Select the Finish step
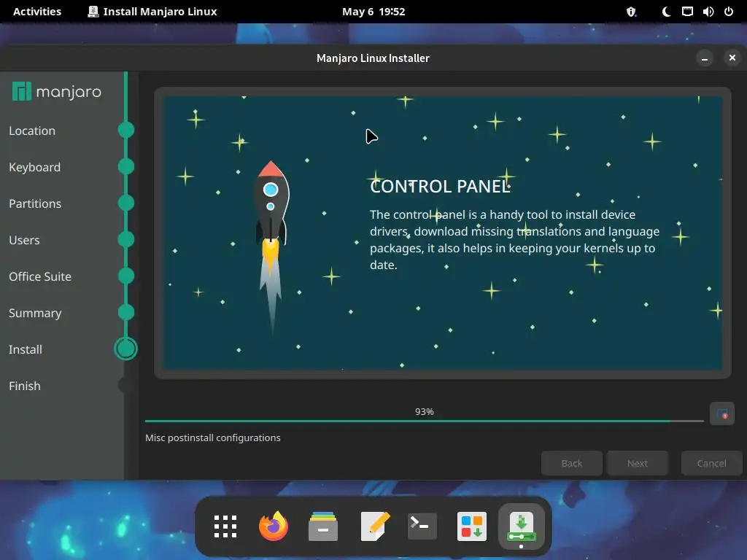The image size is (747, 560). (x=25, y=386)
